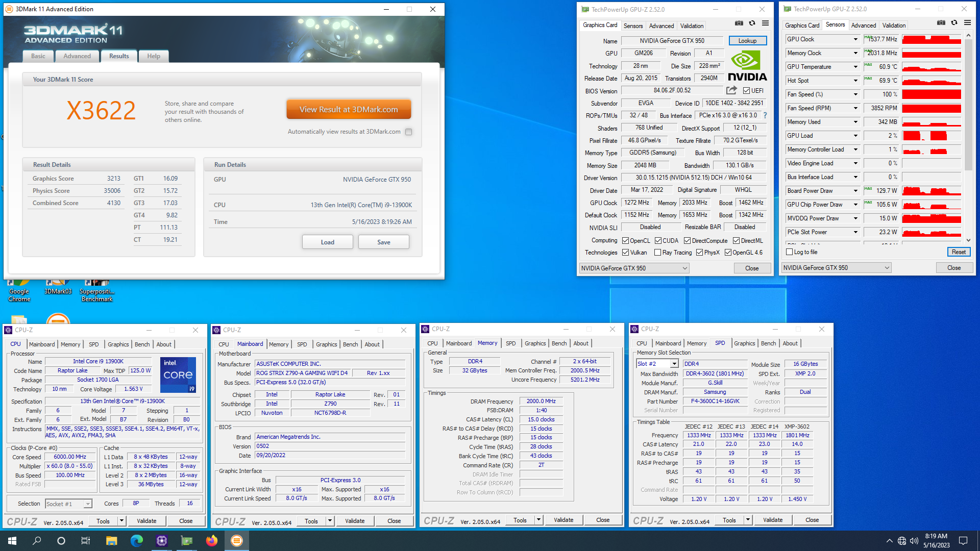Click the GPU-Z screenshot camera icon in Graphics Card window
The height and width of the screenshot is (551, 980).
739,23
